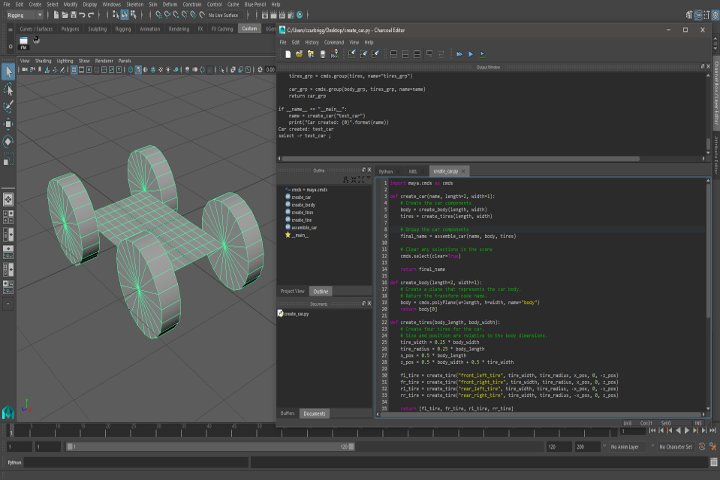Viewport: 720px width, 480px height.
Task: Click the output window horizontal scrollbar
Action: [x=460, y=159]
